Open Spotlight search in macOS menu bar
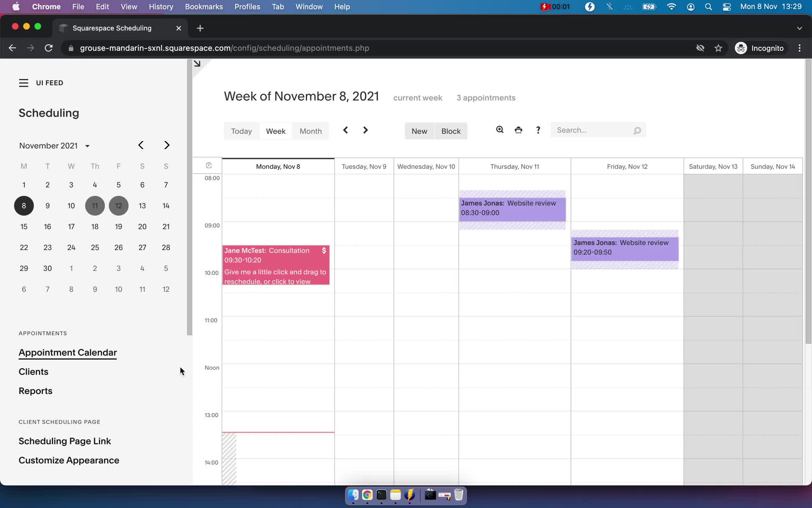The height and width of the screenshot is (508, 812). (708, 7)
